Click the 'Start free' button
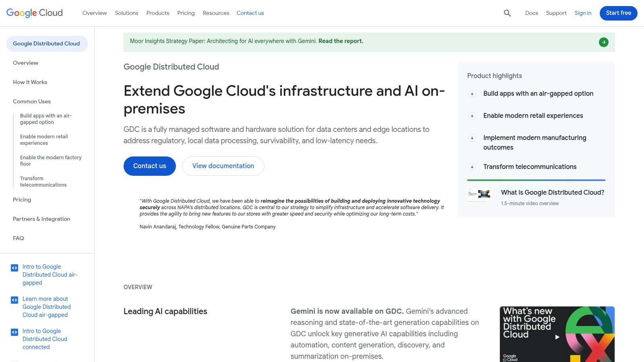 click(x=618, y=13)
